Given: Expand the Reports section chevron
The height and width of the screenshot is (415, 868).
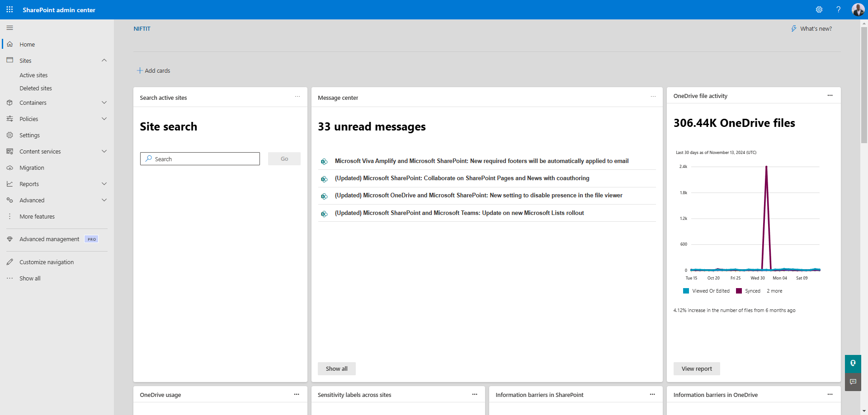Looking at the screenshot, I should pyautogui.click(x=104, y=184).
